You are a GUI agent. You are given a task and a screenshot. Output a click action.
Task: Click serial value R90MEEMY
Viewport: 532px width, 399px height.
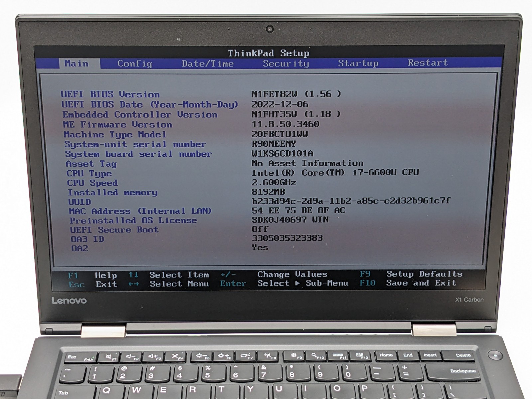coord(274,144)
